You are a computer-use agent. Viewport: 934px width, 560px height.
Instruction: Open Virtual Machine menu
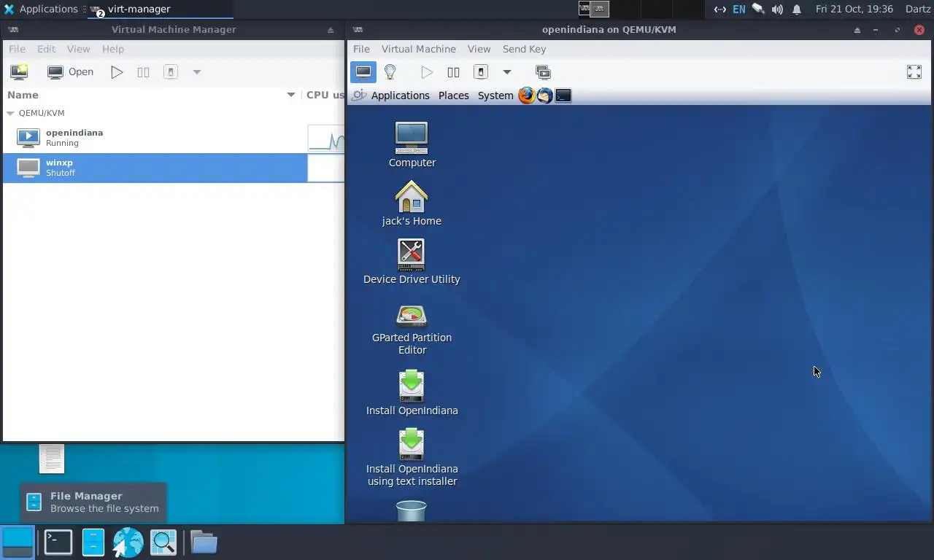pyautogui.click(x=418, y=49)
